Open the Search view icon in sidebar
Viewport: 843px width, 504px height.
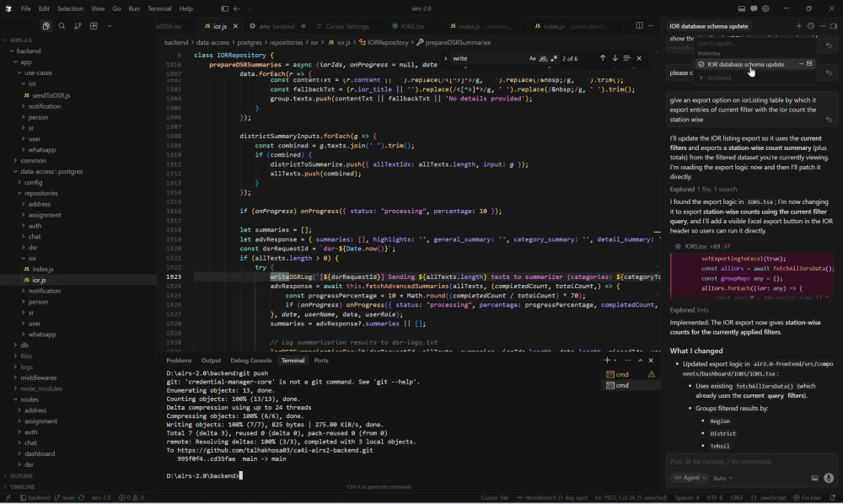click(x=62, y=26)
